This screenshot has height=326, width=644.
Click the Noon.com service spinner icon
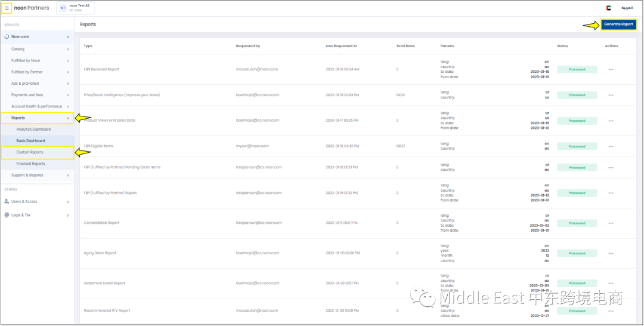tap(7, 36)
